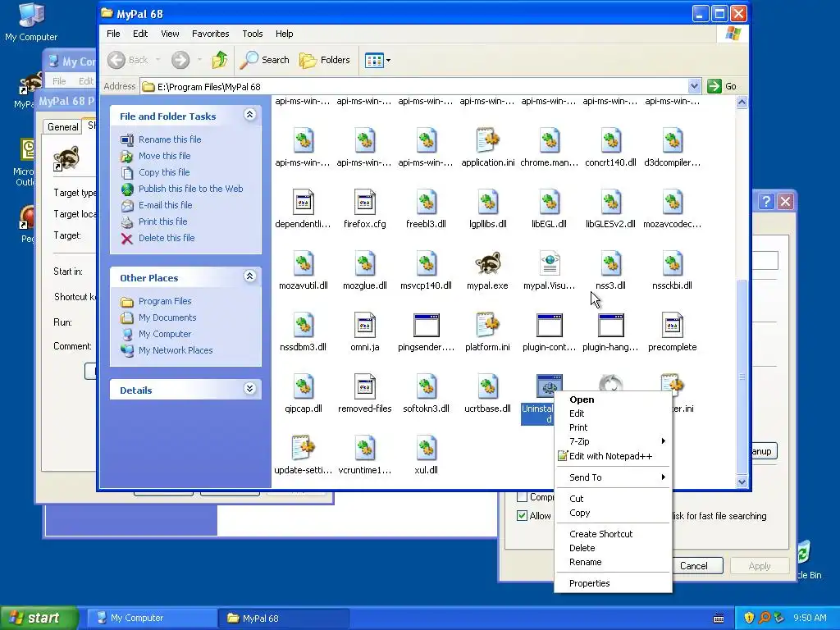Image resolution: width=840 pixels, height=630 pixels.
Task: Open the Back button history dropdown
Action: (158, 60)
